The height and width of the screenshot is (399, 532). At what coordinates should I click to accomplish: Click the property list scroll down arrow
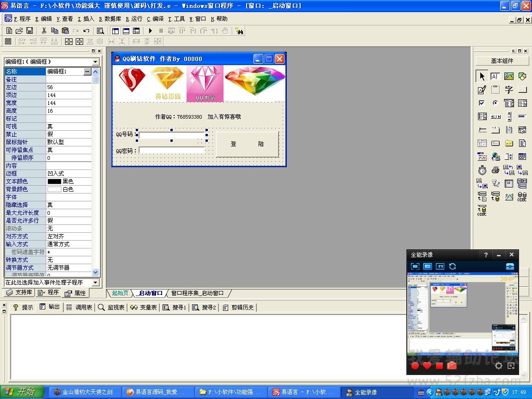(95, 272)
